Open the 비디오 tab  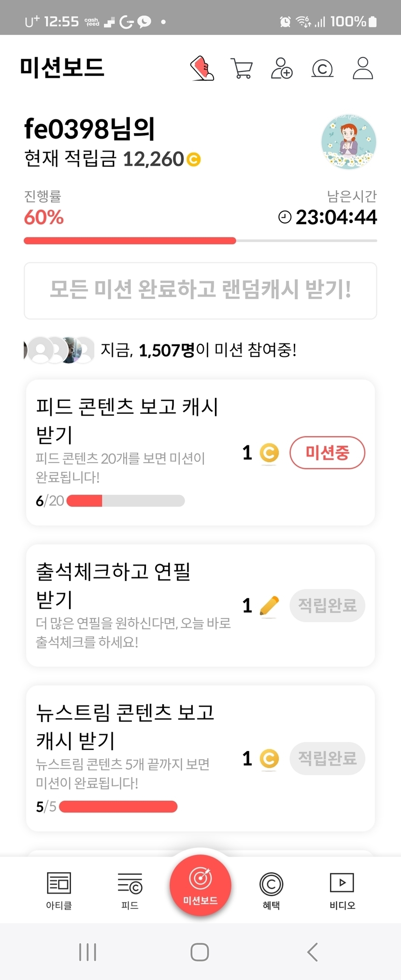point(342,890)
